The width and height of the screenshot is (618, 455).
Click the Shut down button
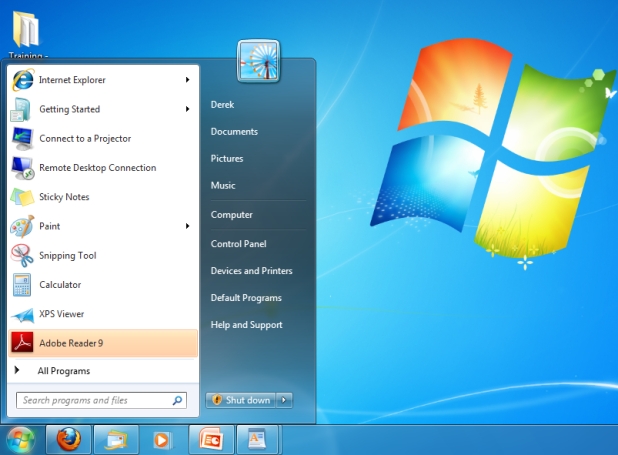pos(241,400)
